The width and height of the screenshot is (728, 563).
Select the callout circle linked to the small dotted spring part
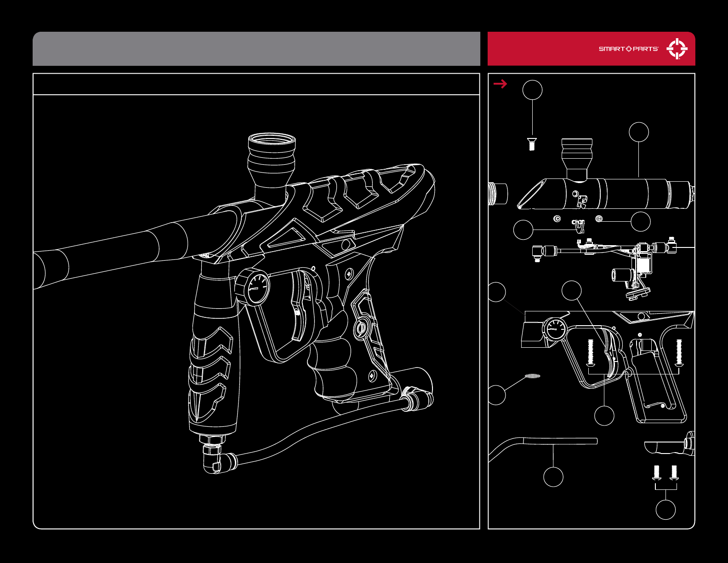point(496,395)
